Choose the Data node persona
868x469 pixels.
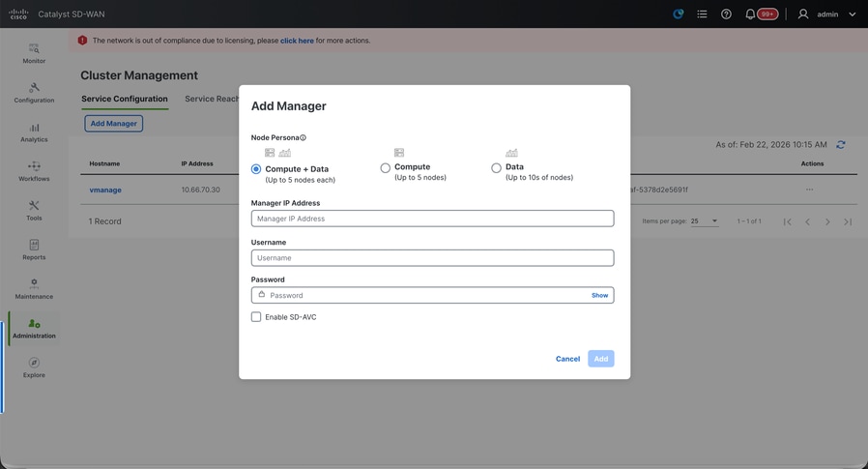click(497, 168)
